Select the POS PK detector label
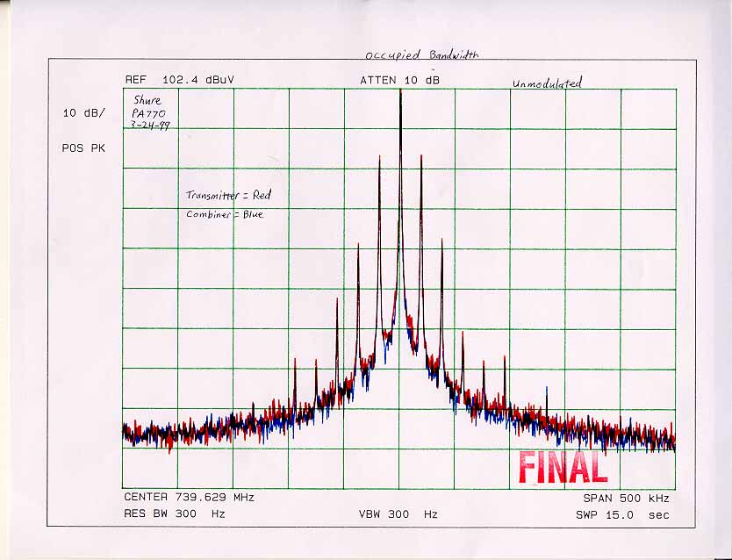Image resolution: width=732 pixels, height=560 pixels. point(84,148)
